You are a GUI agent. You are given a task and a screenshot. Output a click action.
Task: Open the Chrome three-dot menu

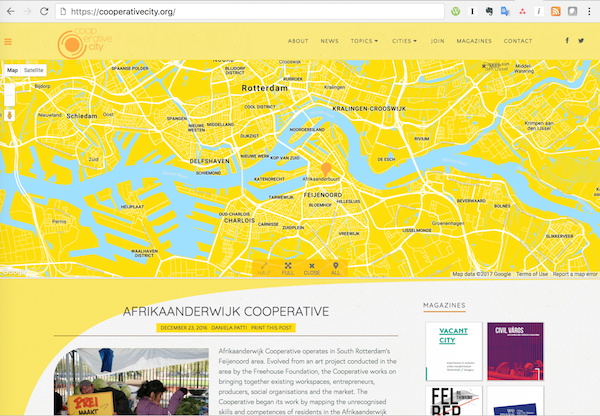589,11
